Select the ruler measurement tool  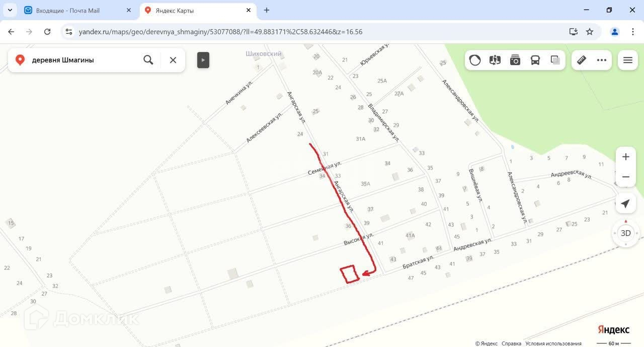coord(582,60)
